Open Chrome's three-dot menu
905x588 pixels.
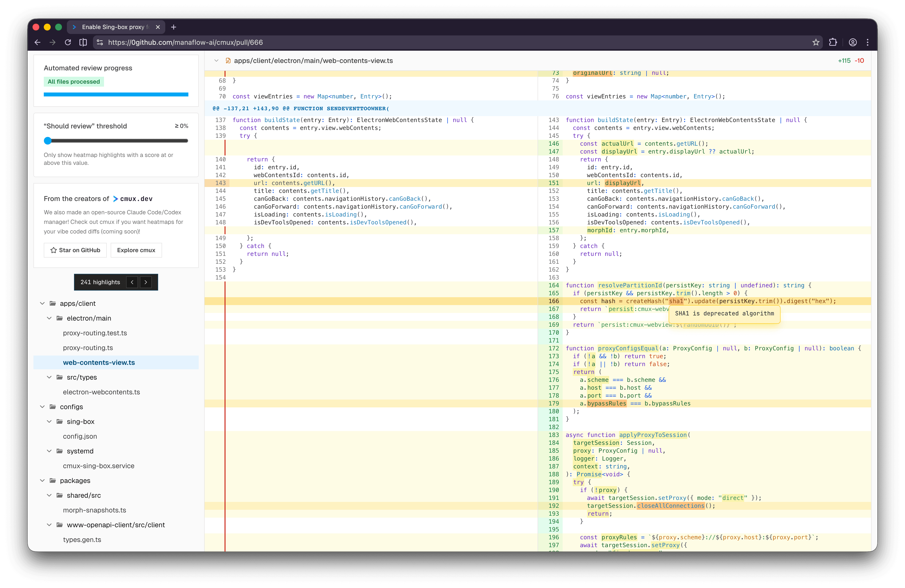[867, 42]
